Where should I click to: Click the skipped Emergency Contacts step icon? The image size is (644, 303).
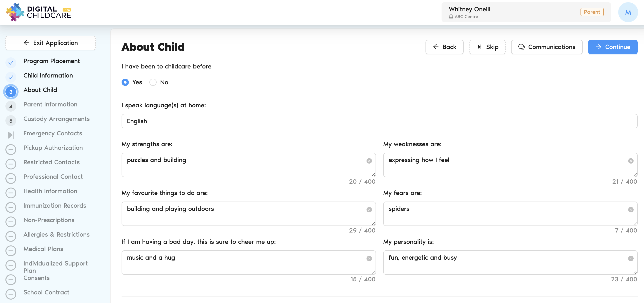pyautogui.click(x=11, y=135)
